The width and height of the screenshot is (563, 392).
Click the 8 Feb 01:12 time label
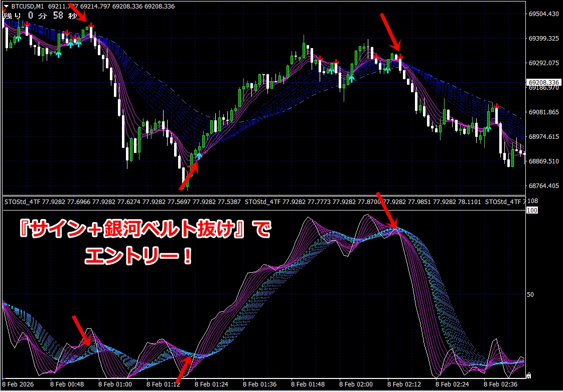163,384
